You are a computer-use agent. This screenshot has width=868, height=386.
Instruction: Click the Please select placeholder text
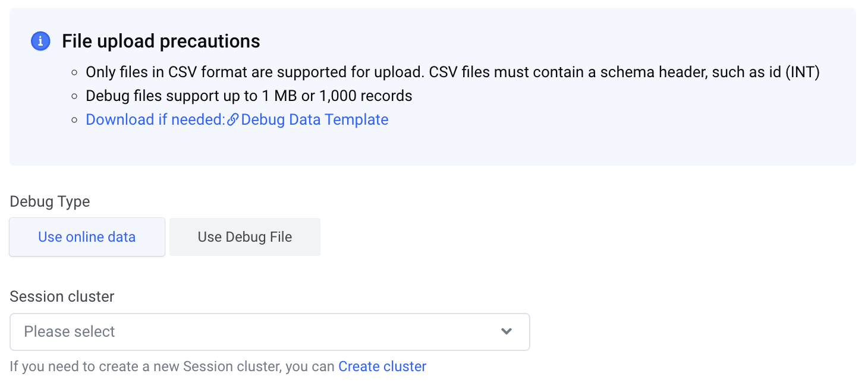point(70,332)
